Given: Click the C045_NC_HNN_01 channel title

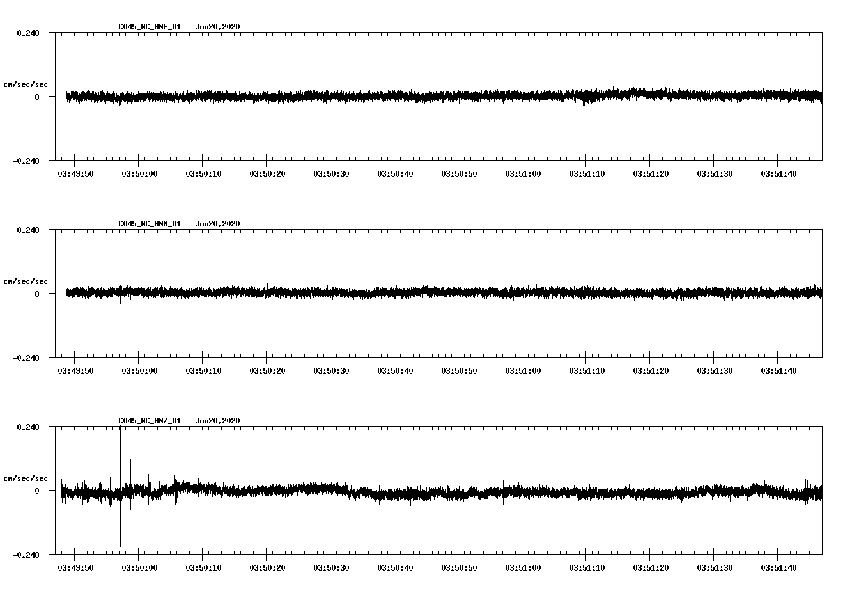Looking at the screenshot, I should 150,224.
